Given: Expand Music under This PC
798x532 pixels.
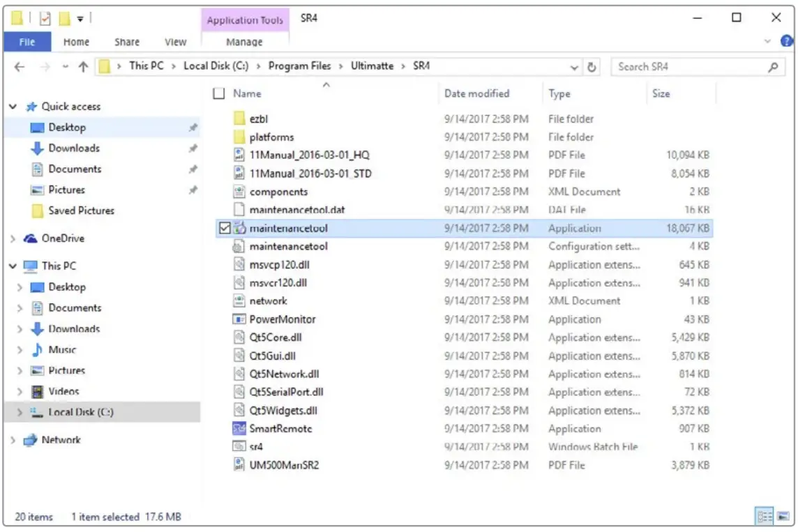Looking at the screenshot, I should click(20, 350).
